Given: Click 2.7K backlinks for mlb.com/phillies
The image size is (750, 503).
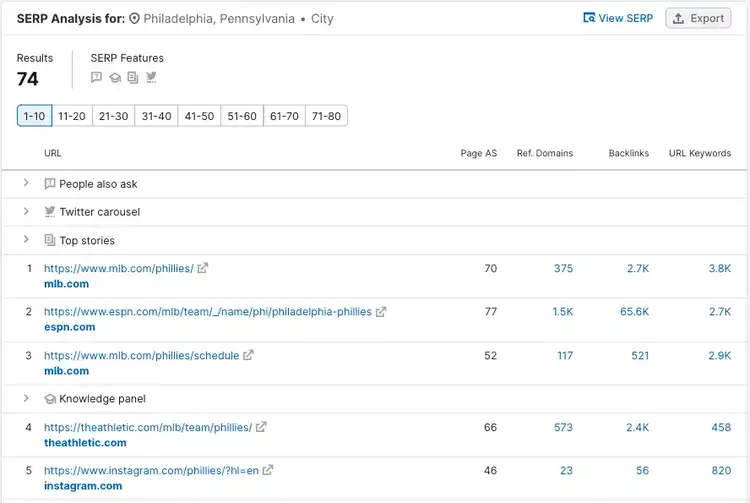Looking at the screenshot, I should tap(638, 268).
